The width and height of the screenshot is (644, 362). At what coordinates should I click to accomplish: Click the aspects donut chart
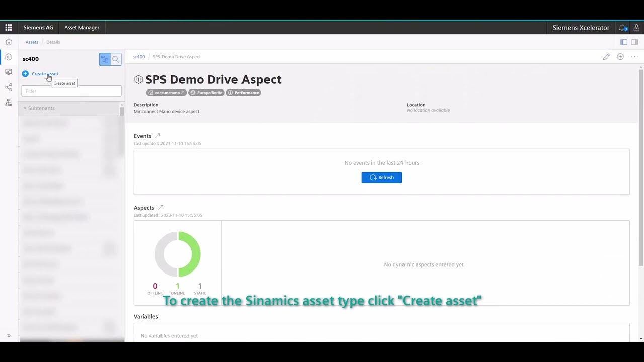[x=178, y=254]
